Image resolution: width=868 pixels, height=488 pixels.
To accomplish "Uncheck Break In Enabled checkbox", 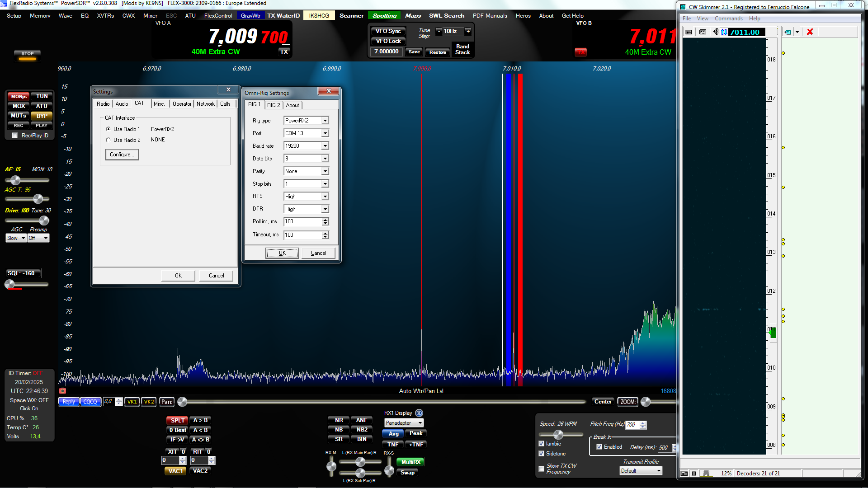I will pyautogui.click(x=599, y=447).
